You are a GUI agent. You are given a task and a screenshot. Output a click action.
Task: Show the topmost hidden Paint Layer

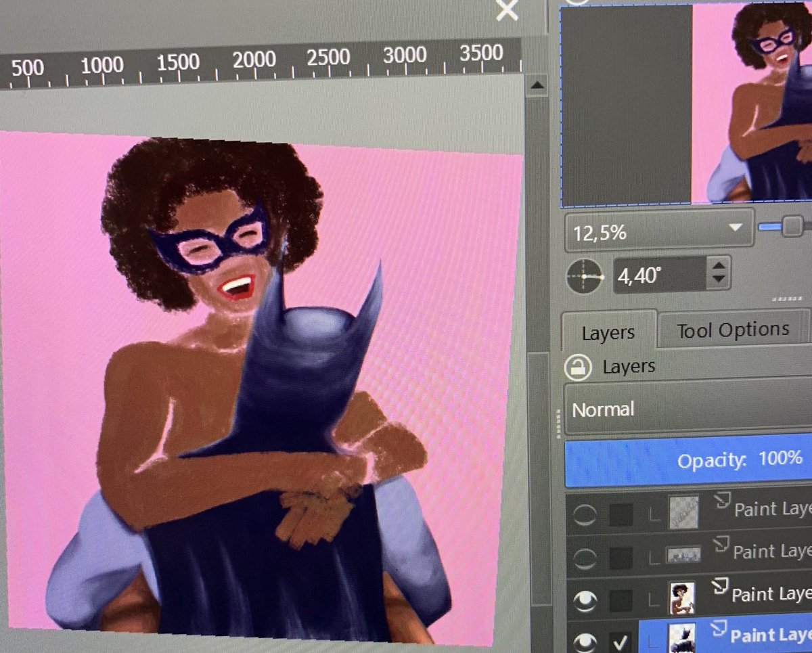pos(585,516)
